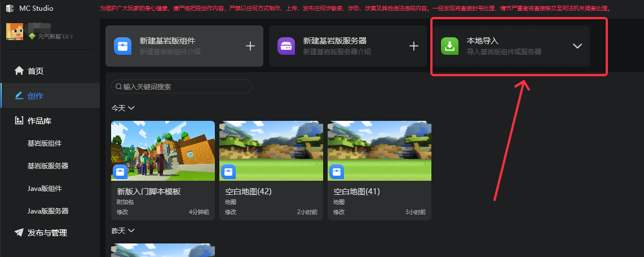Click the 新建基岩版服务器 card

[x=348, y=46]
